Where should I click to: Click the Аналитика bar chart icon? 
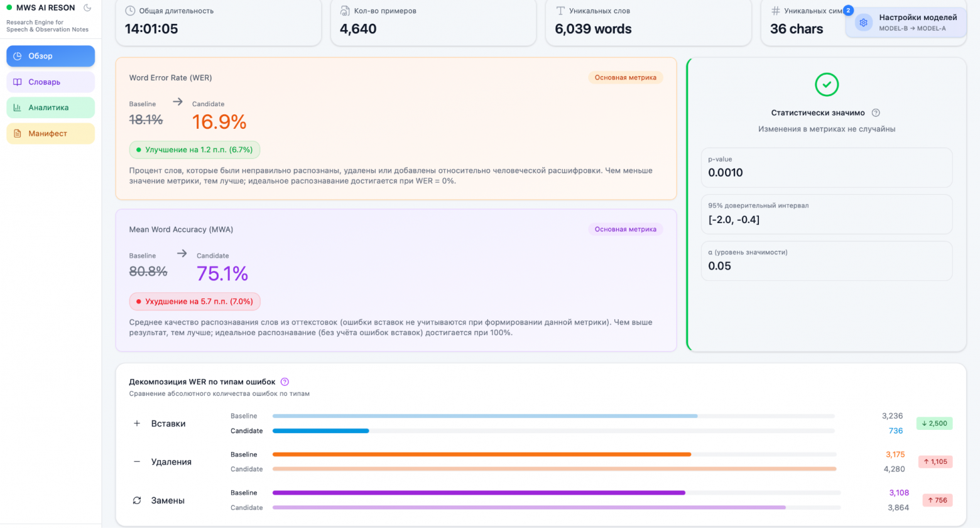click(x=18, y=107)
